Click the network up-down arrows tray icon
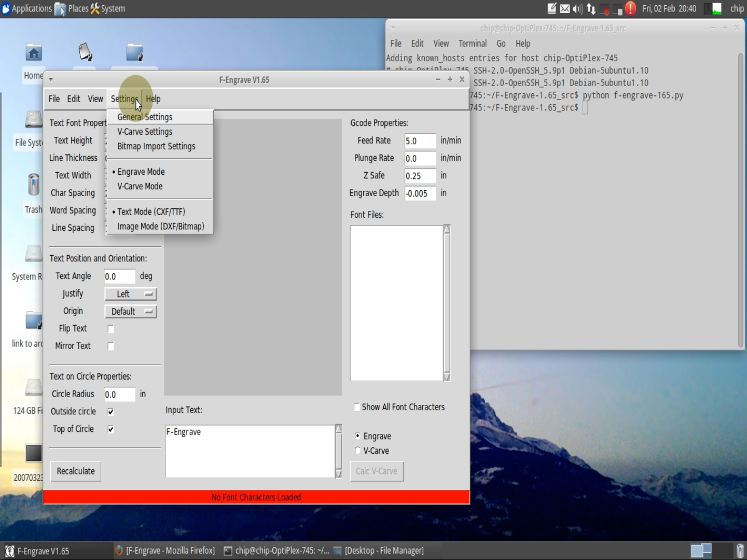The height and width of the screenshot is (560, 747). (x=591, y=8)
